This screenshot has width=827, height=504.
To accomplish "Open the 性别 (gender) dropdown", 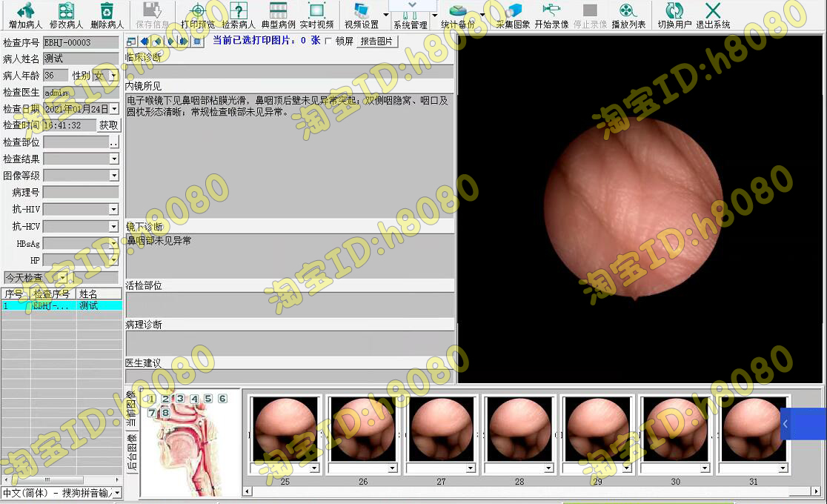I will pyautogui.click(x=113, y=76).
